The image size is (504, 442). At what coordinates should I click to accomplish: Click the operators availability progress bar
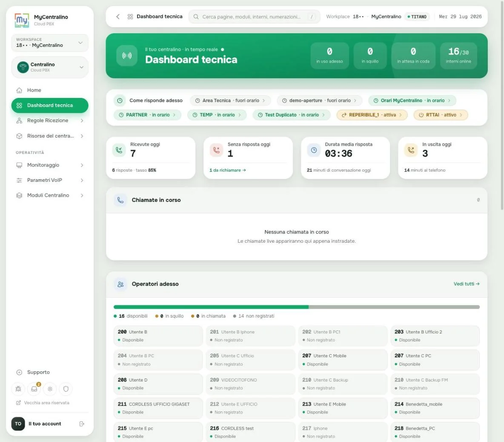pos(296,307)
